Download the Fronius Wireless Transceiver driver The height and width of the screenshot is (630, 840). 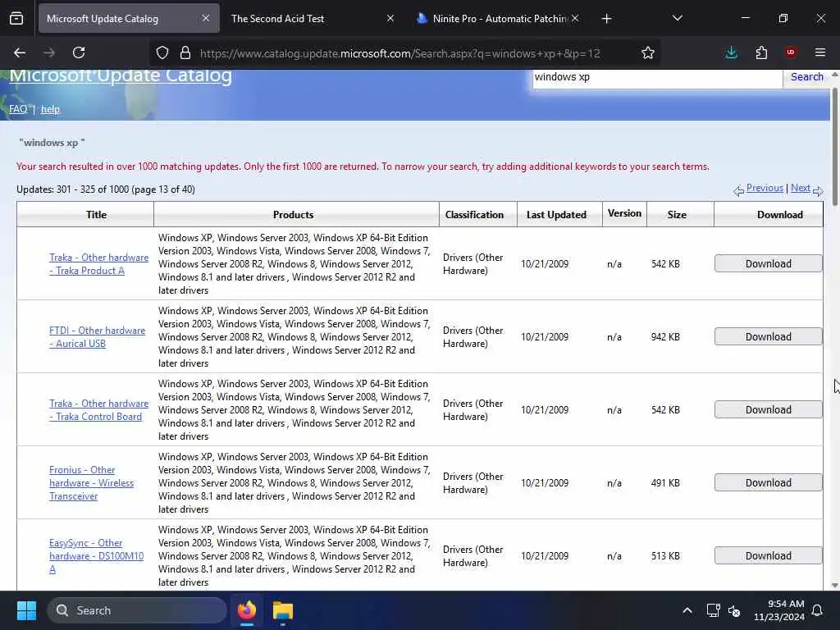(x=768, y=482)
